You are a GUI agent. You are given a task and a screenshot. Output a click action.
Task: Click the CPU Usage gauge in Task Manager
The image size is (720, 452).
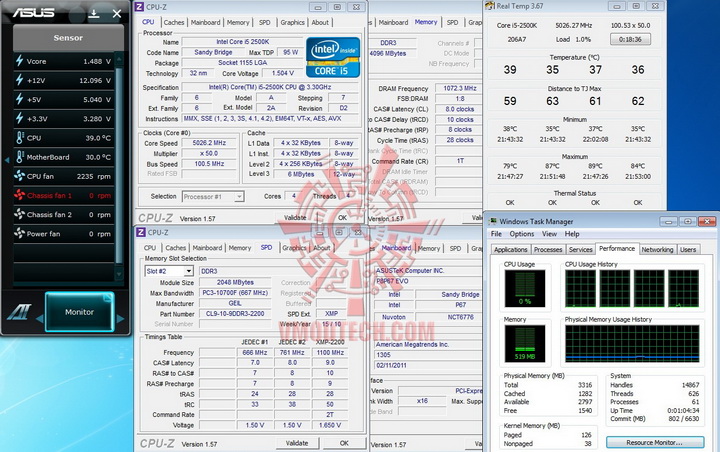click(x=524, y=288)
